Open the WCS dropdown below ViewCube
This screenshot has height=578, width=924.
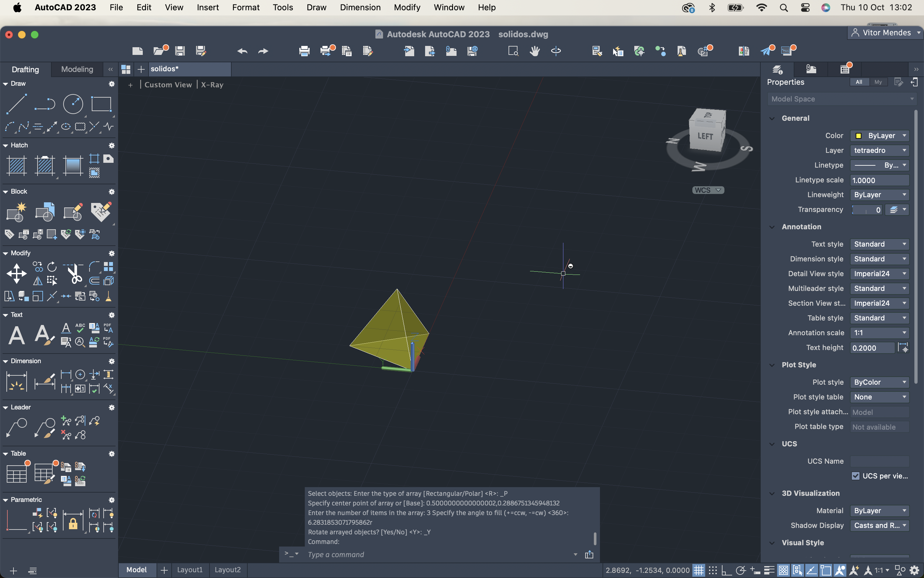[x=708, y=190]
